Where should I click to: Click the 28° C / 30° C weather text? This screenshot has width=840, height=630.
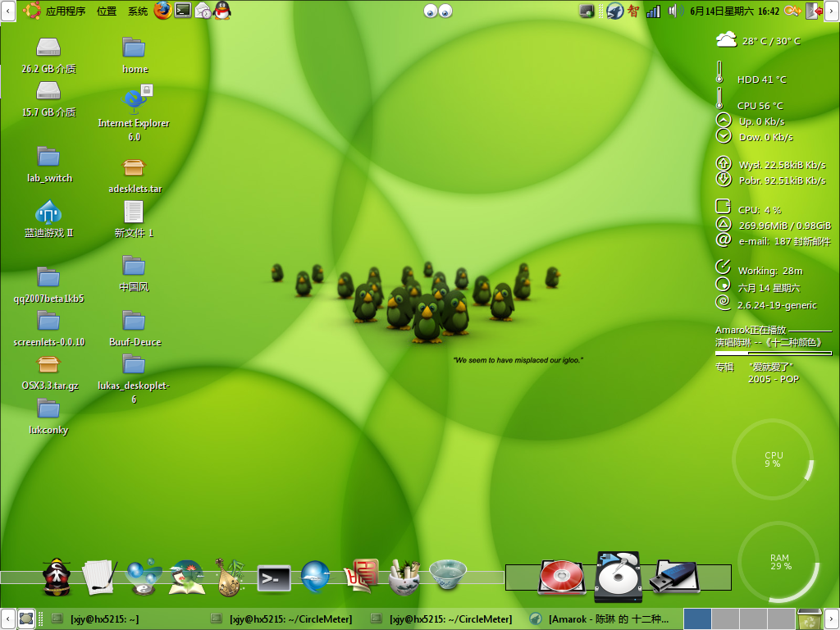pos(771,41)
